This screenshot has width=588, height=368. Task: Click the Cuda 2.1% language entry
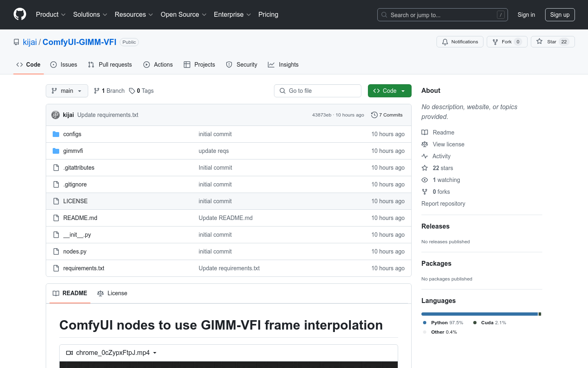click(490, 323)
